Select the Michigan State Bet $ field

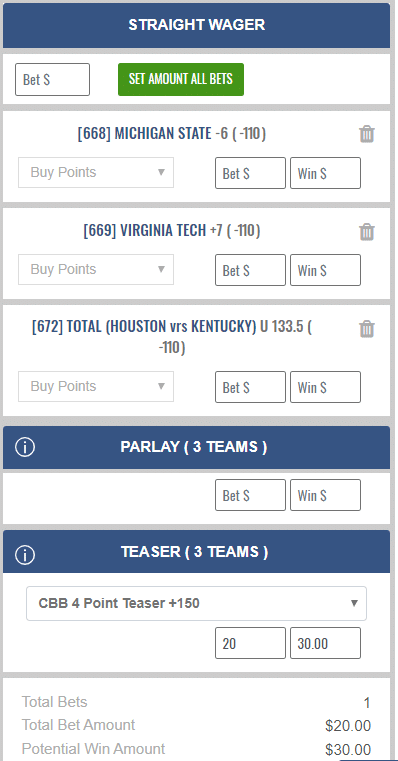[250, 173]
